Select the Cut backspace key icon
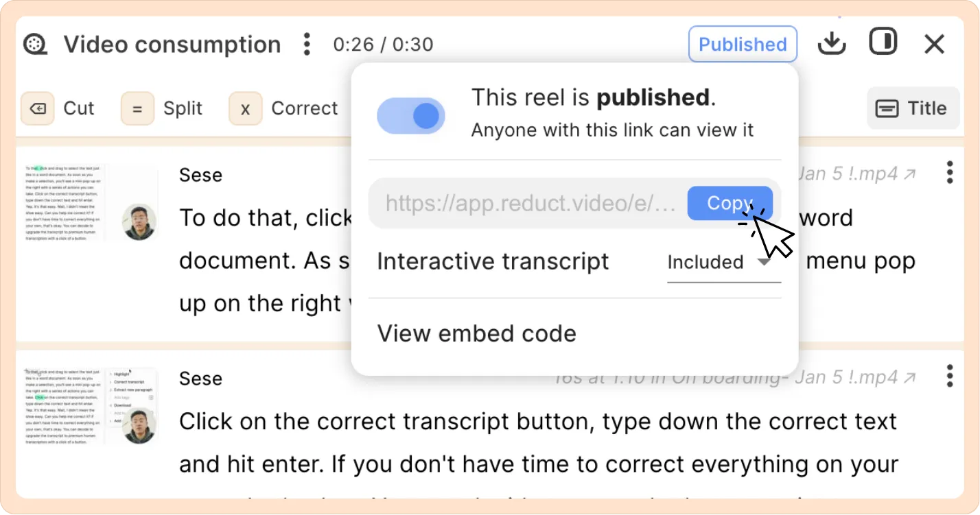Viewport: 980px width, 515px height. [x=38, y=109]
